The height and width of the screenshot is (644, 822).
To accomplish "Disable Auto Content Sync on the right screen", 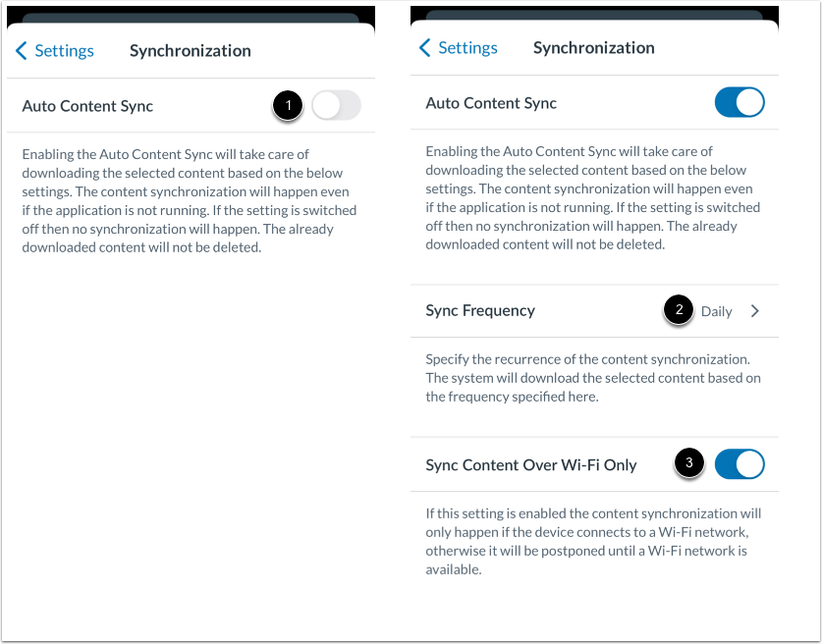I will pos(739,102).
